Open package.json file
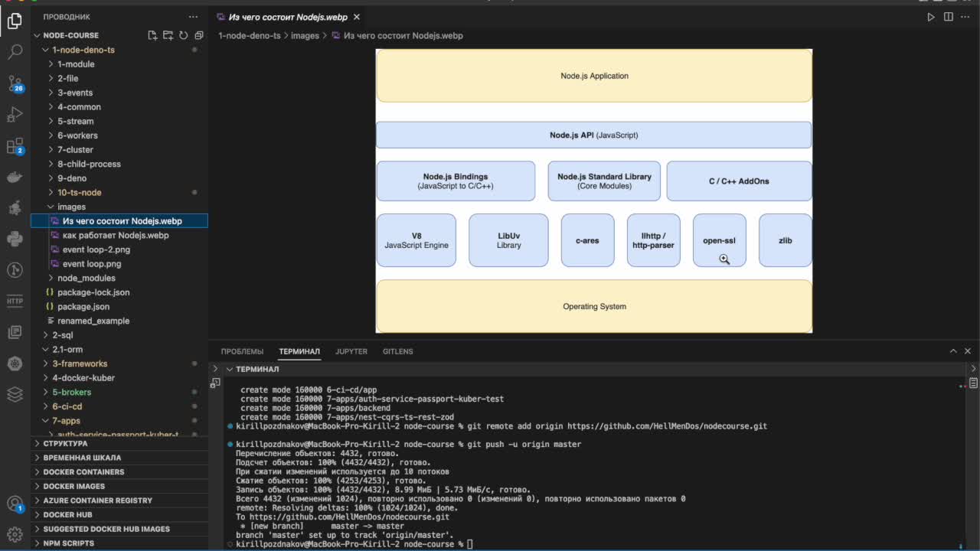 119,307
